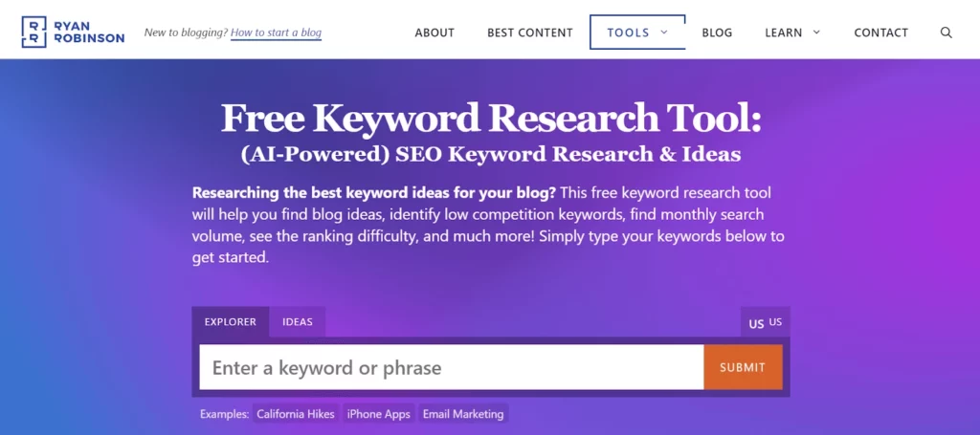Select the iPhone Apps example
The image size is (980, 435).
coord(379,414)
